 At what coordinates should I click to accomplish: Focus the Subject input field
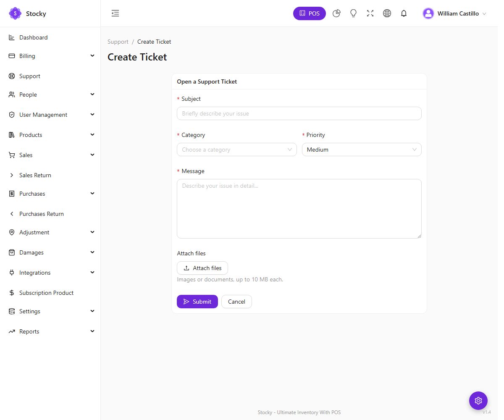tap(299, 113)
